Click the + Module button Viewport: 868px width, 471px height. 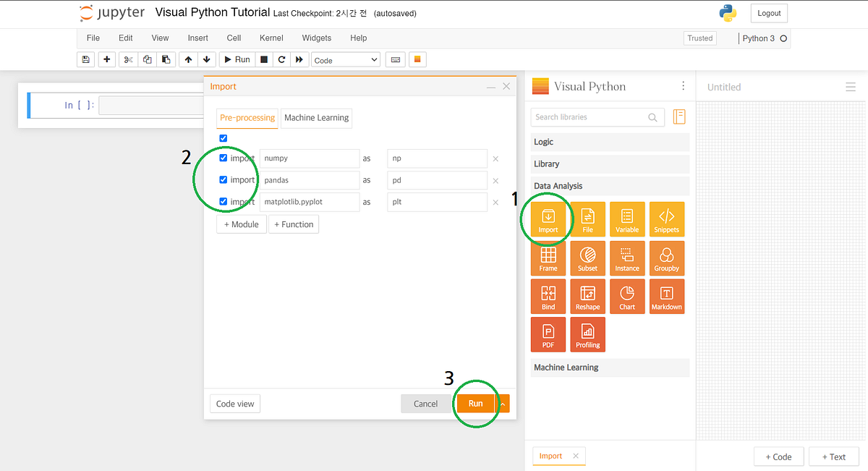click(x=242, y=224)
